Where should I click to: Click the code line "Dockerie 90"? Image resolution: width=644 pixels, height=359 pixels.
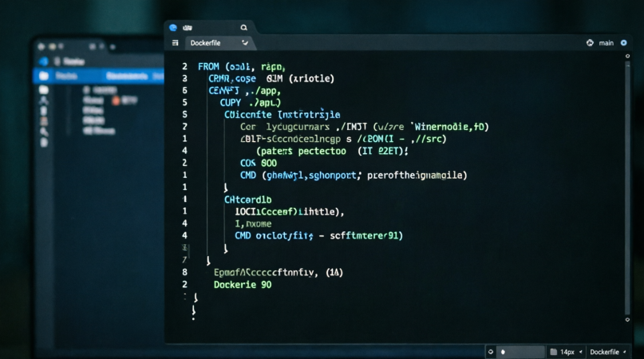243,285
